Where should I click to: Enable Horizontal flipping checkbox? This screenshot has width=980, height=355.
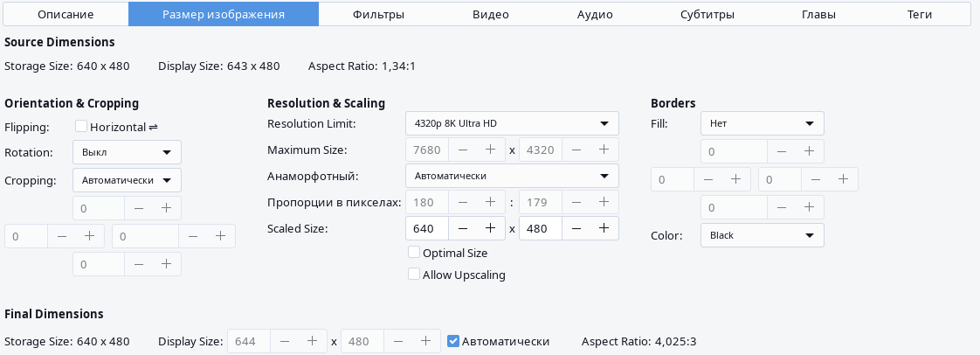coord(81,127)
